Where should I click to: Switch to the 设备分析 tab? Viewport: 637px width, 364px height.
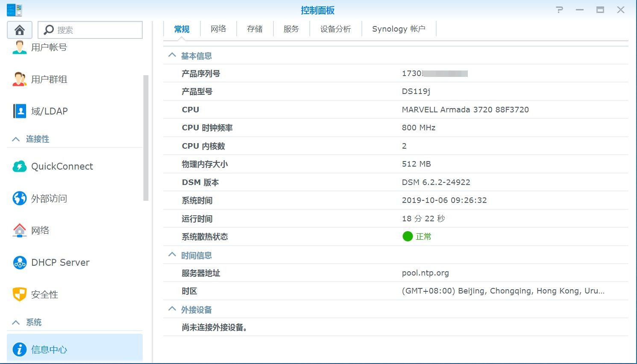(x=336, y=29)
